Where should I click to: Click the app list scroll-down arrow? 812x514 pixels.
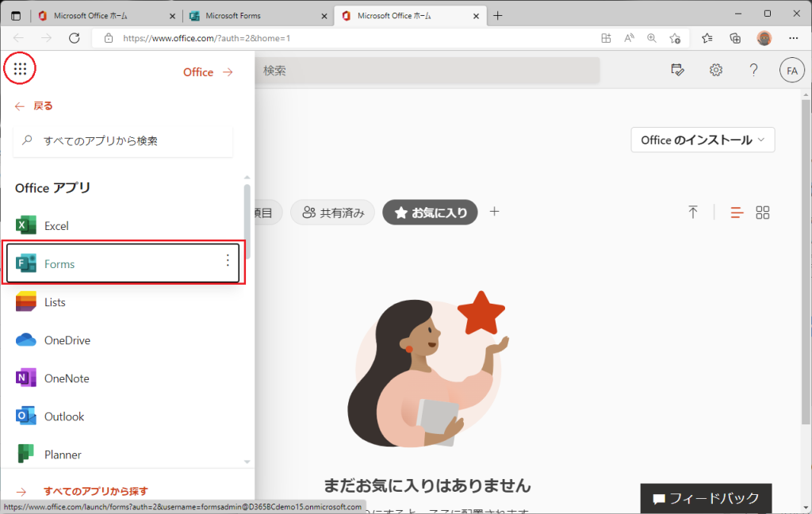click(247, 462)
